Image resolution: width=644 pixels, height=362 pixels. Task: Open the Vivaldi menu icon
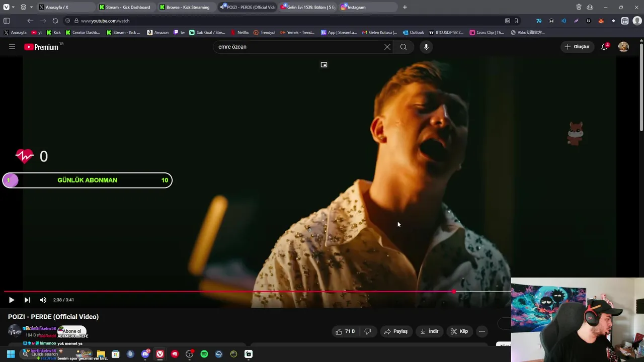coord(6,7)
